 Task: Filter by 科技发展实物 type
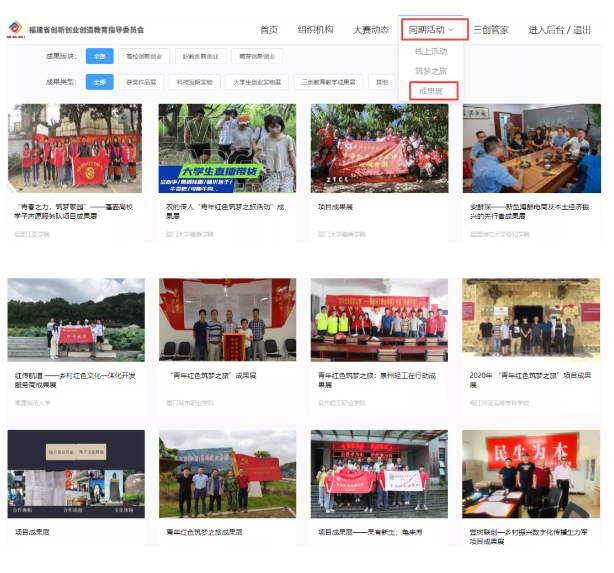coord(194,82)
